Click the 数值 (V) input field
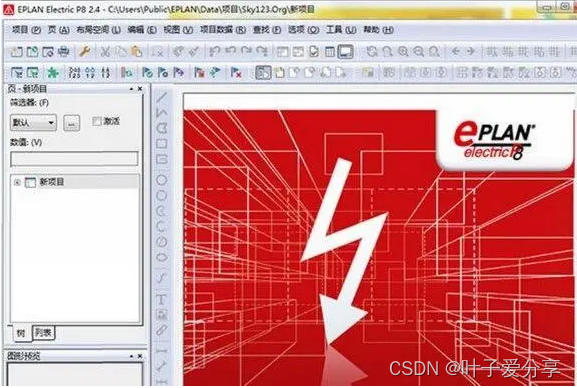Viewport: 577px width, 388px height. pos(74,159)
